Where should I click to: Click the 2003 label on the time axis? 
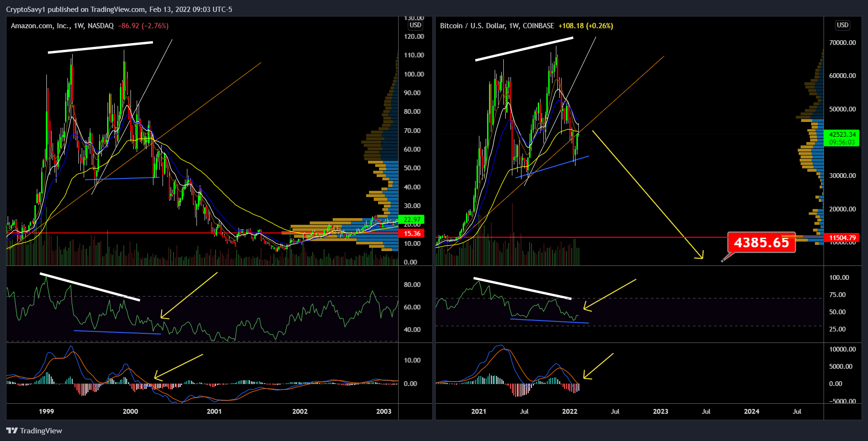384,411
